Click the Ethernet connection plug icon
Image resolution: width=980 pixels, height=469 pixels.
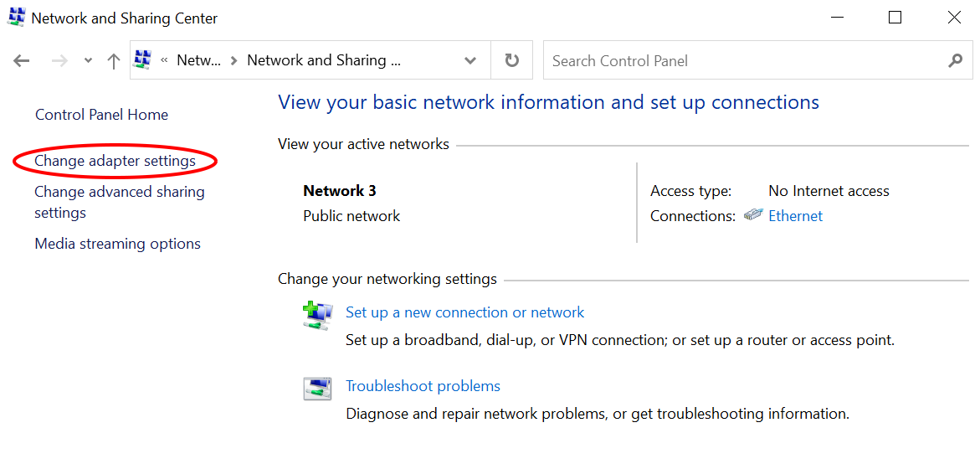pyautogui.click(x=753, y=215)
